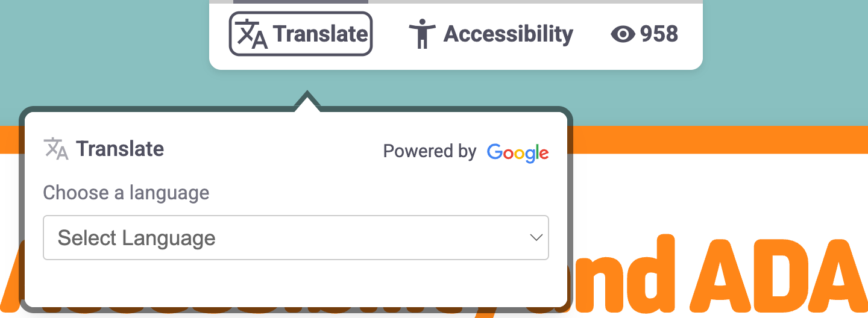
Task: Click the dark segment of the top progress bar
Action: coord(300,2)
